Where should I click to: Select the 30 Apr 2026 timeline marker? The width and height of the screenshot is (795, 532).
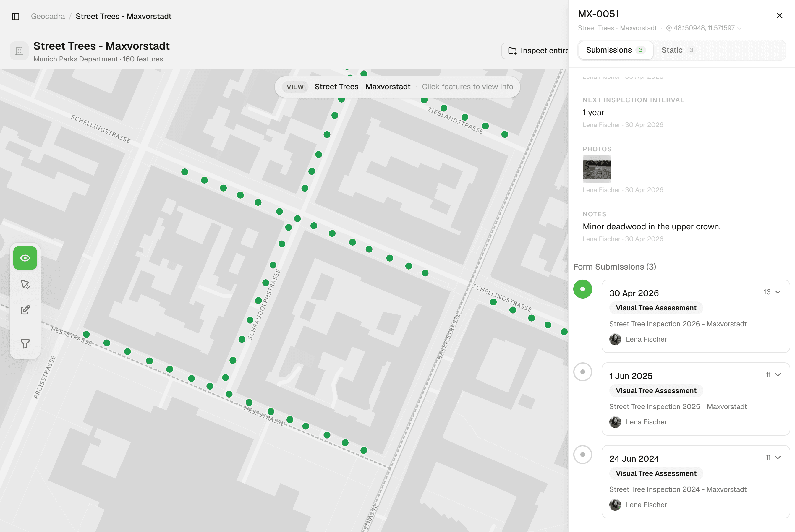(x=583, y=289)
